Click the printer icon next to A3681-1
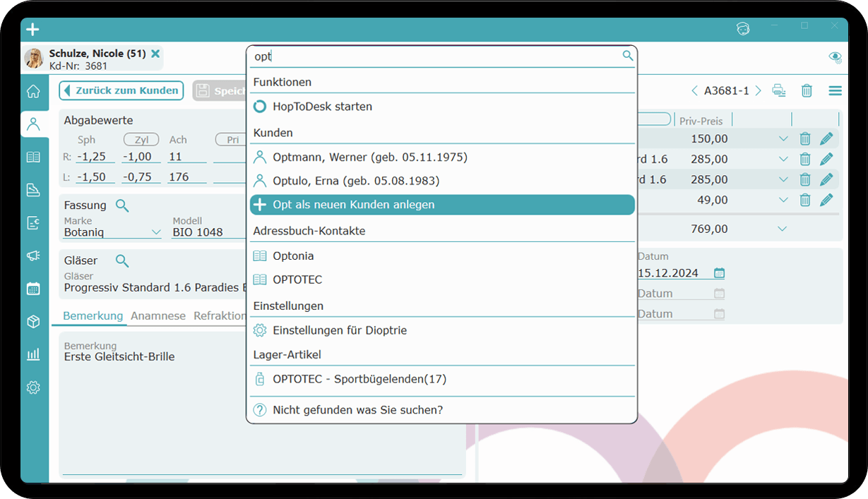 coord(779,90)
